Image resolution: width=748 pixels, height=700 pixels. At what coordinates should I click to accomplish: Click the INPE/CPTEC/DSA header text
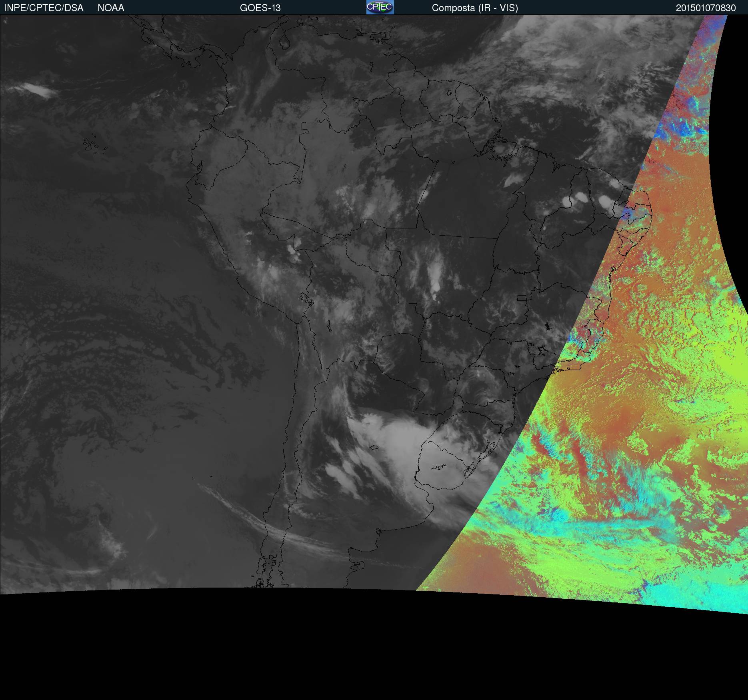pyautogui.click(x=44, y=8)
